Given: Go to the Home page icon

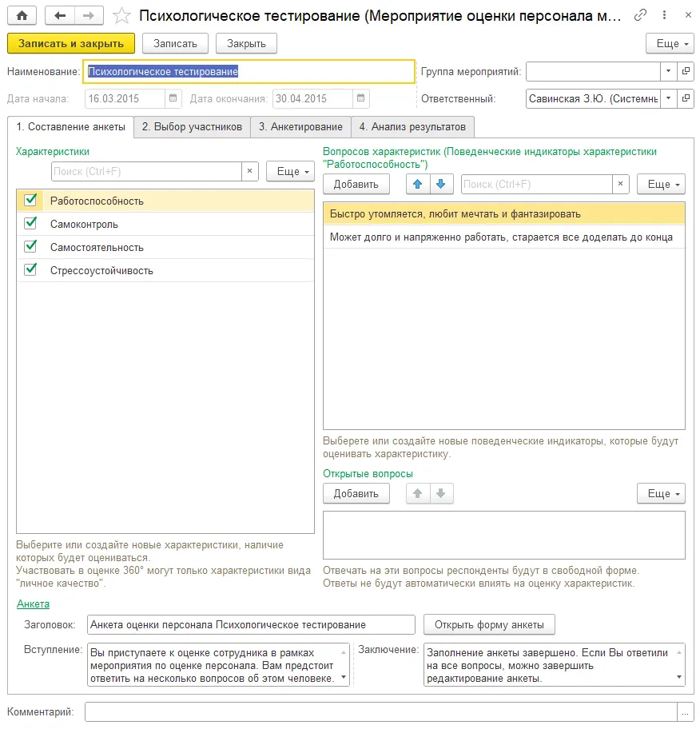Looking at the screenshot, I should coord(22,16).
